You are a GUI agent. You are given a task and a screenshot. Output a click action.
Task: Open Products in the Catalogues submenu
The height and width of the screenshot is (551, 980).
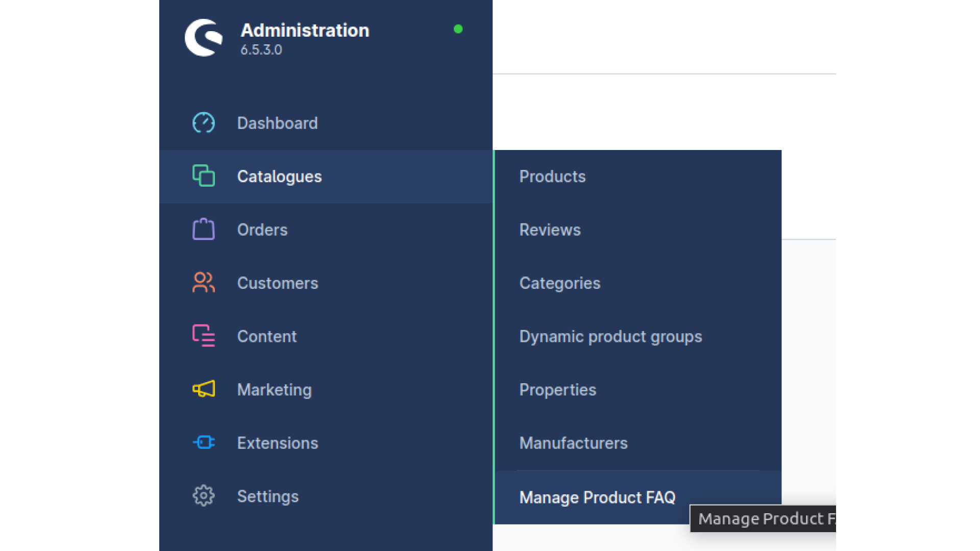click(638, 177)
